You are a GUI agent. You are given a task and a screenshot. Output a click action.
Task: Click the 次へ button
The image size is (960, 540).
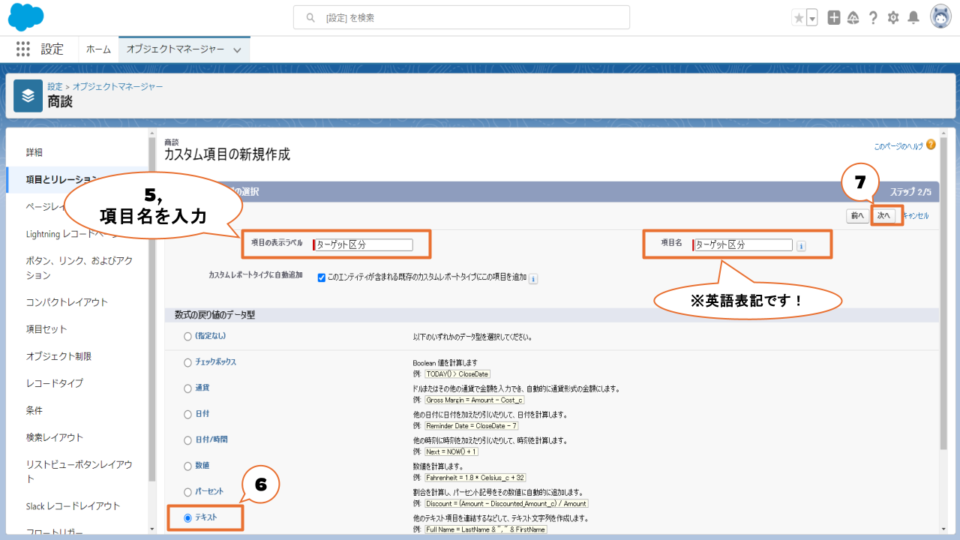(884, 216)
